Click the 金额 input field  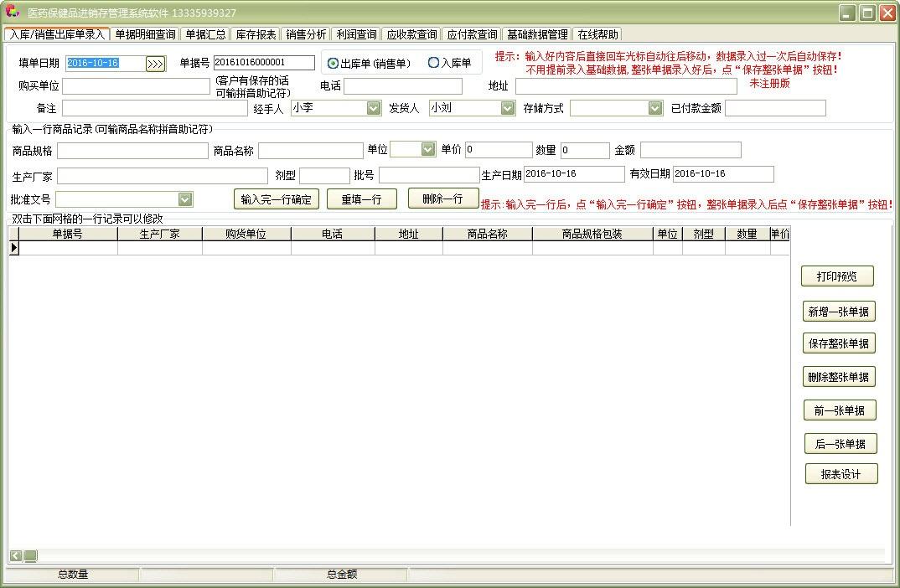691,150
